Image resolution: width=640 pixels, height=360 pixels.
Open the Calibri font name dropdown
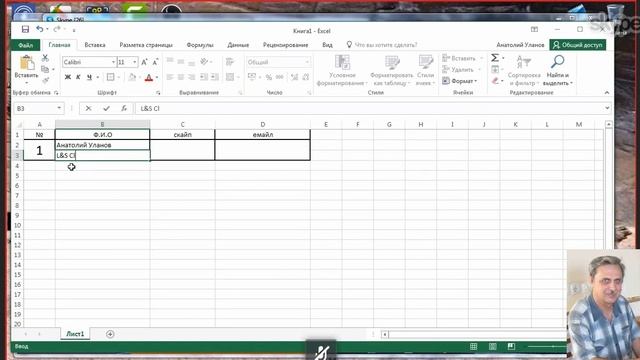coord(113,62)
